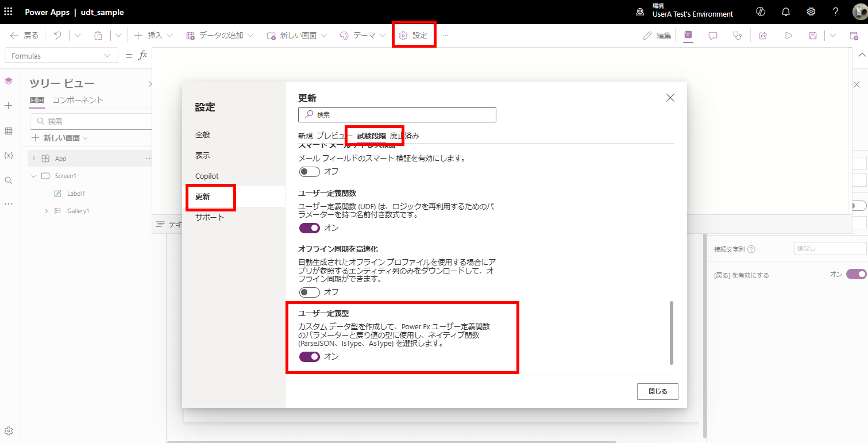Click the 戻る back button

24,36
